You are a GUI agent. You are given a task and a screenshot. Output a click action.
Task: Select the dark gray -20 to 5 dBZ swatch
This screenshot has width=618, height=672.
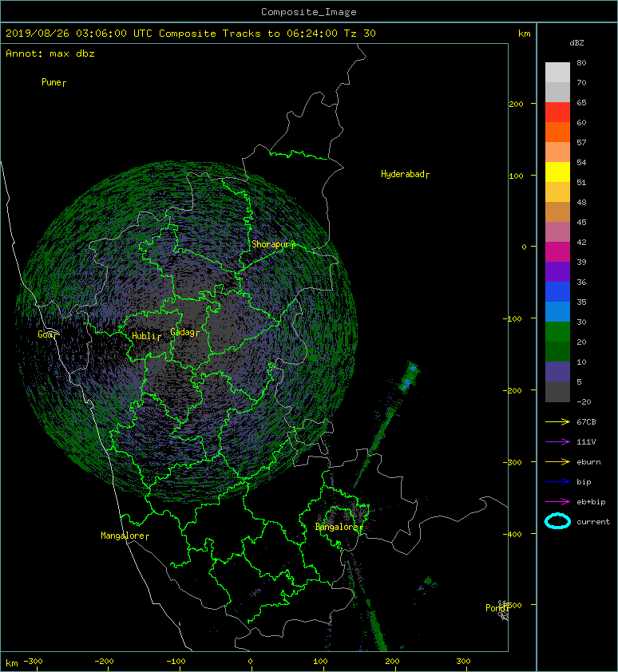557,392
